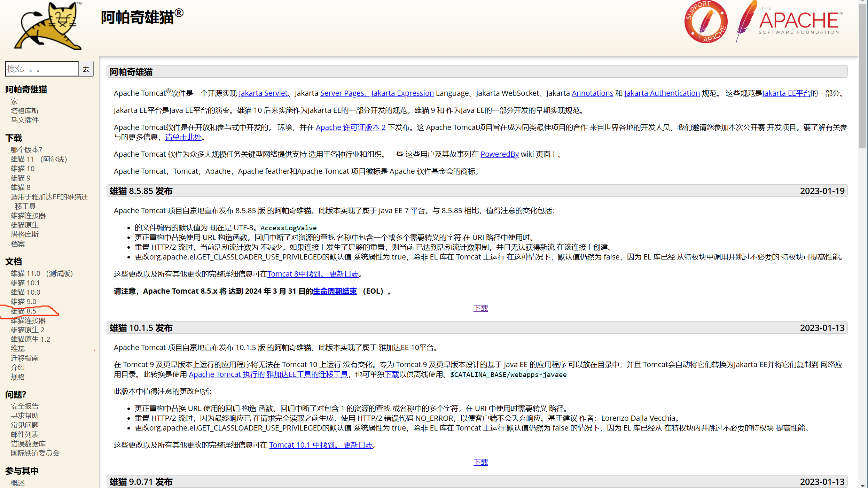
Task: Open download link 雄猫 8
Action: pyautogui.click(x=21, y=187)
